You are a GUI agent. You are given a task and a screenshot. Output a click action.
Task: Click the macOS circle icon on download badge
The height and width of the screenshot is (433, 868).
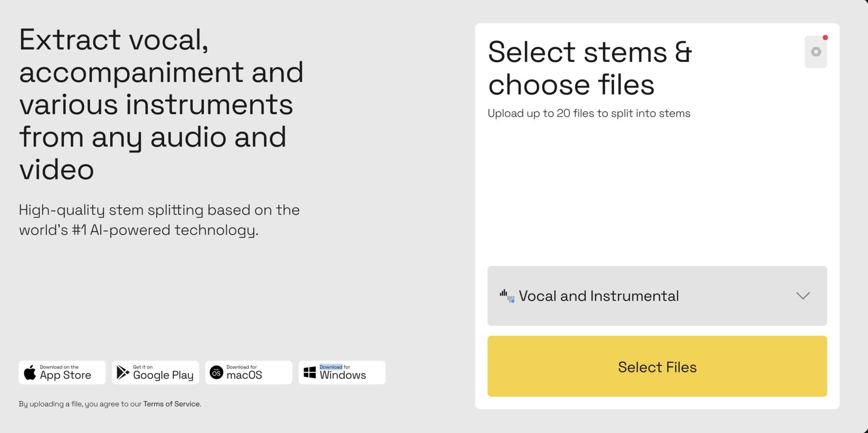217,372
